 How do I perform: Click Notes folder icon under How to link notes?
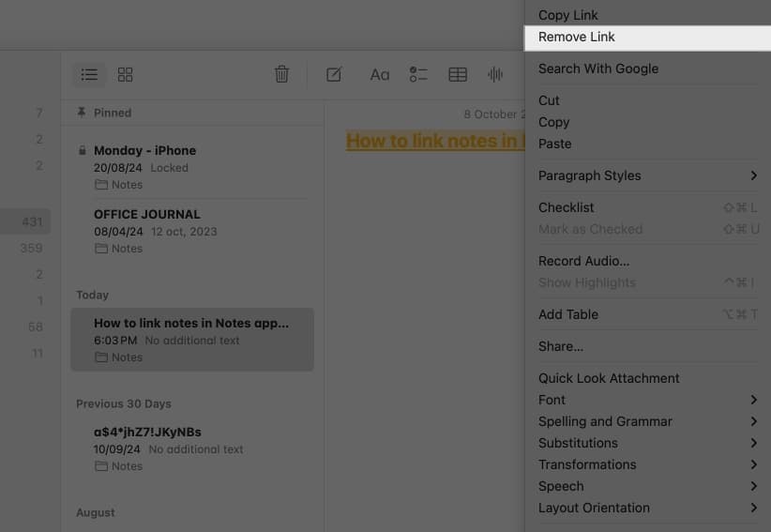click(x=101, y=357)
